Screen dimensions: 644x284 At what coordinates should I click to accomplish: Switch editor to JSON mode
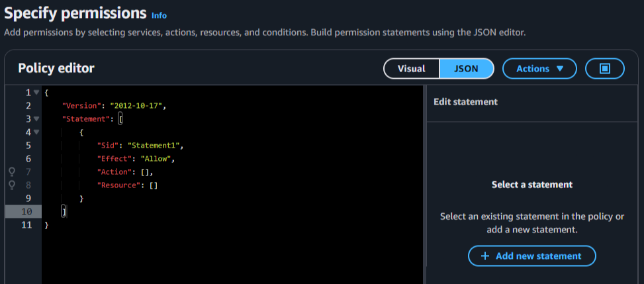466,69
